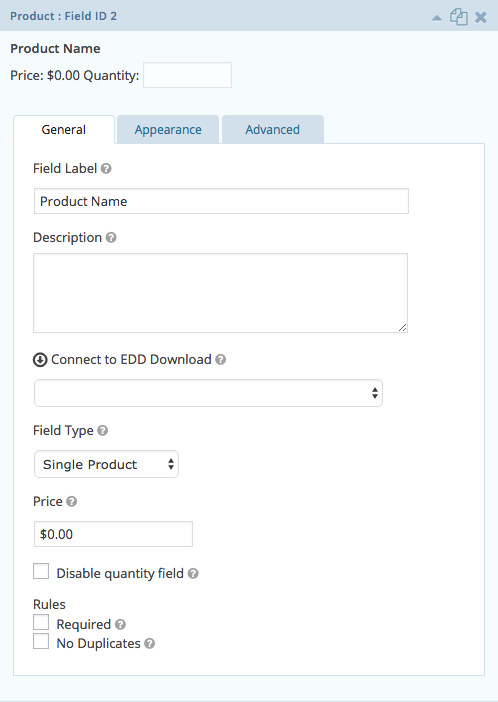Switch to the Appearance tab

[x=168, y=130]
